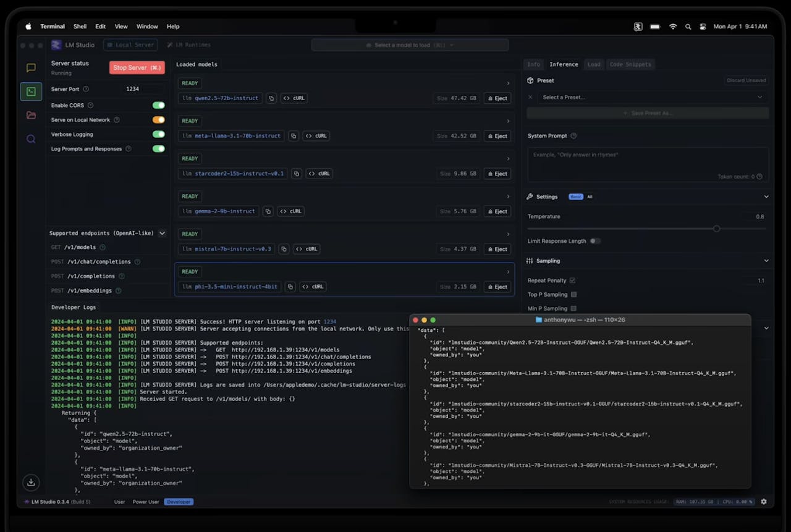The height and width of the screenshot is (532, 791).
Task: Copy starcoder2-15b-instruct-v0.1 model identifier
Action: (x=297, y=174)
